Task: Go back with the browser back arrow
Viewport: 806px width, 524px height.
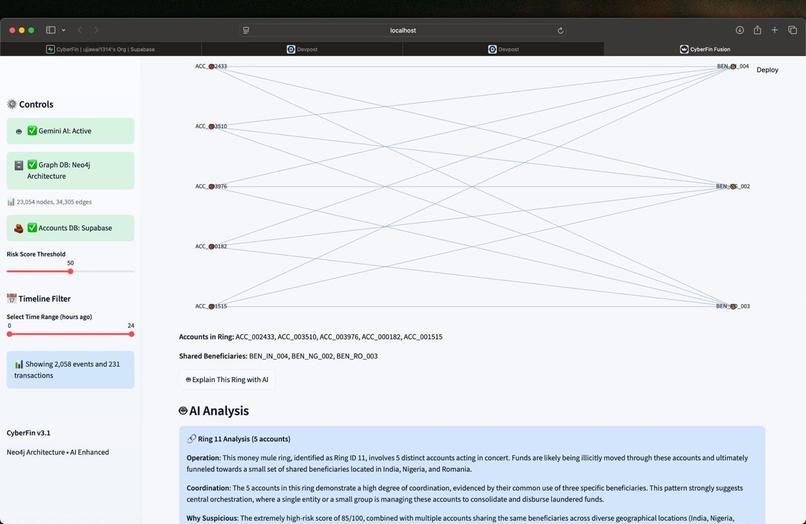Action: point(80,30)
